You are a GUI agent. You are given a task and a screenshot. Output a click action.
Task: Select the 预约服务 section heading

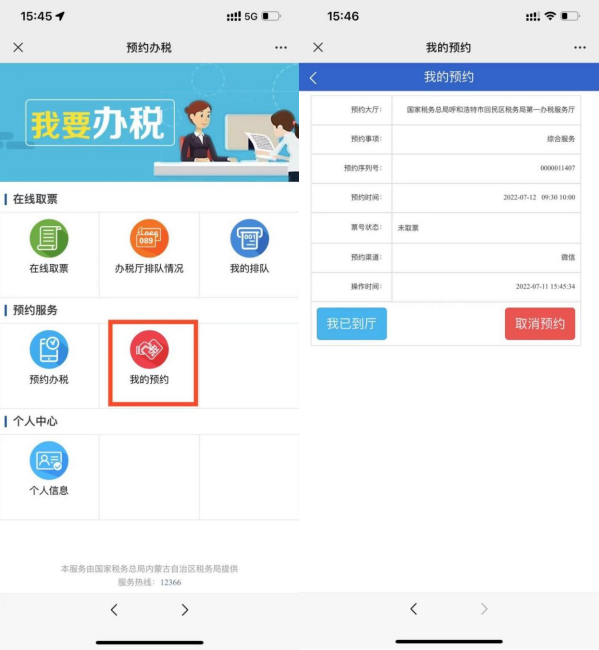[x=35, y=310]
